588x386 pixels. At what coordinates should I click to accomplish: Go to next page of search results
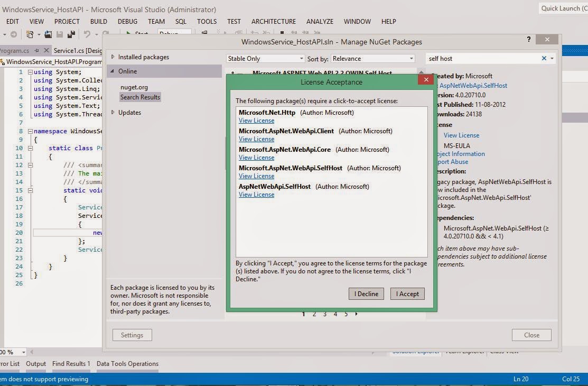[356, 314]
